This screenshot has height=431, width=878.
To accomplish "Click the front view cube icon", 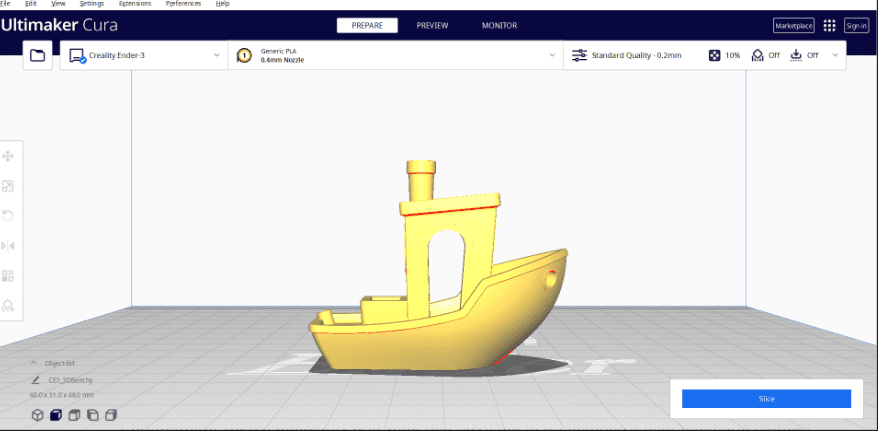I will (55, 415).
